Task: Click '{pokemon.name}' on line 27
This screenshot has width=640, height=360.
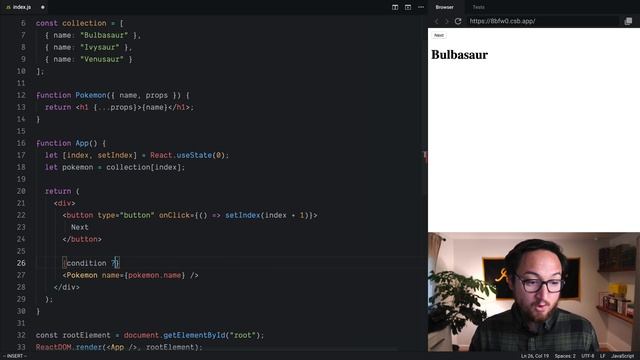Action: click(x=155, y=276)
